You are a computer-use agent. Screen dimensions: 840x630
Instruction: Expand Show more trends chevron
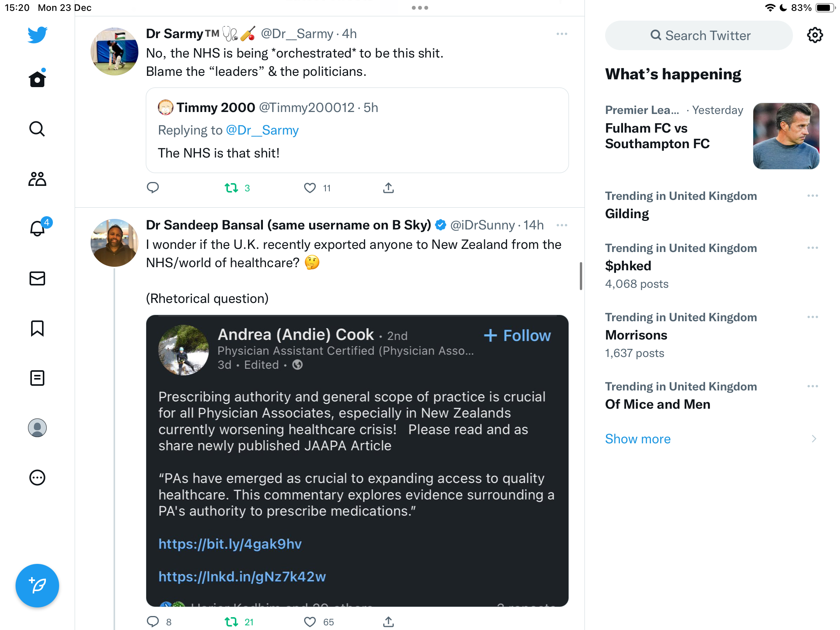814,439
